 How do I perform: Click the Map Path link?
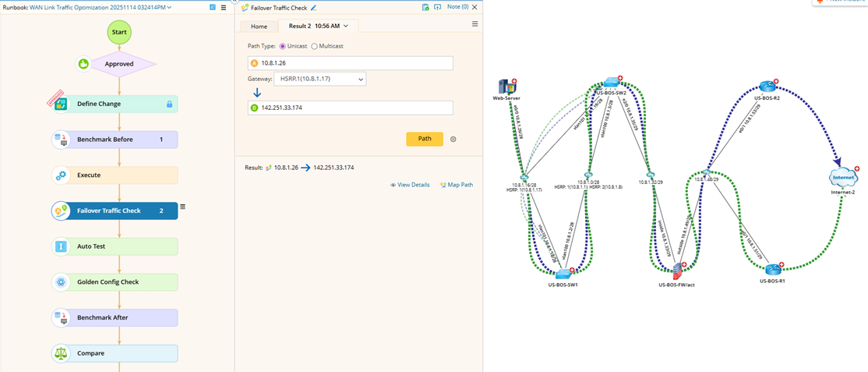(457, 185)
